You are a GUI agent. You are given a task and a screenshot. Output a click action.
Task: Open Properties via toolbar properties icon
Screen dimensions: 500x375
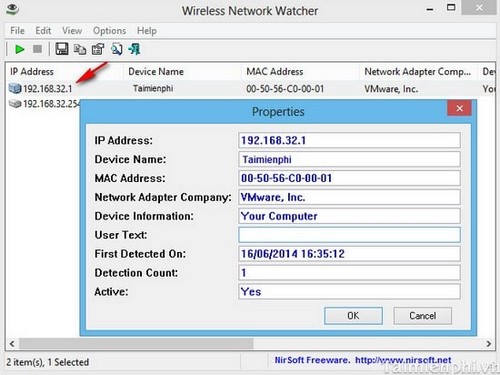coord(98,49)
